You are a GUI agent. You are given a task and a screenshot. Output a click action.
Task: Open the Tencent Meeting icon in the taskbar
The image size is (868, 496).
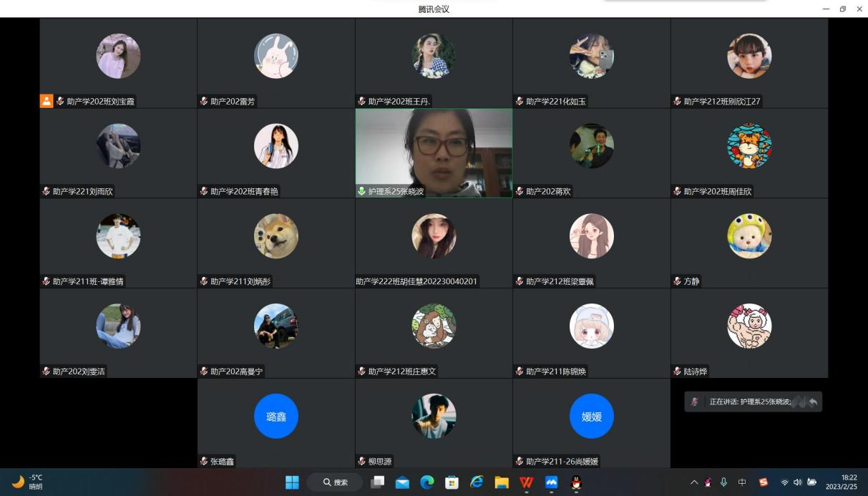pyautogui.click(x=551, y=482)
